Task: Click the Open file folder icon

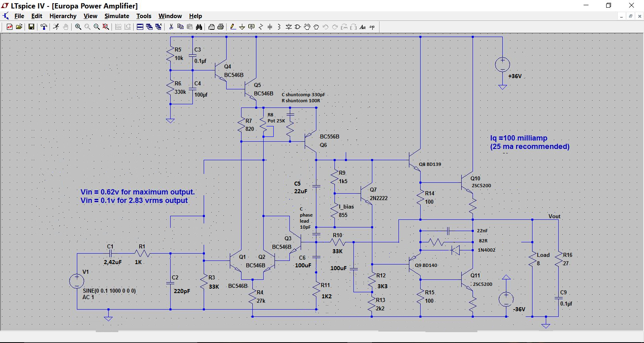Action: tap(19, 27)
